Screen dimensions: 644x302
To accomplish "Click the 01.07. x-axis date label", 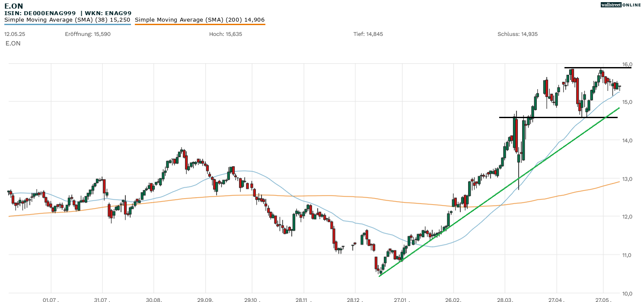I will (51, 299).
